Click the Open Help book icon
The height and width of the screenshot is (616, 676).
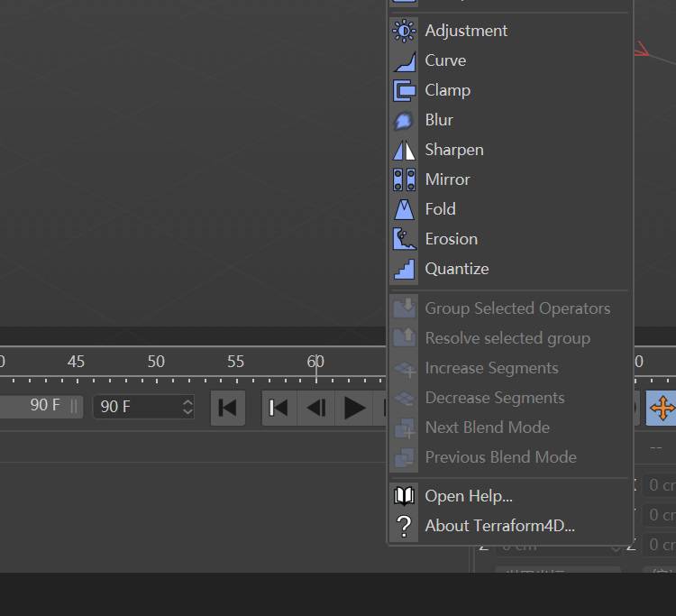click(404, 496)
